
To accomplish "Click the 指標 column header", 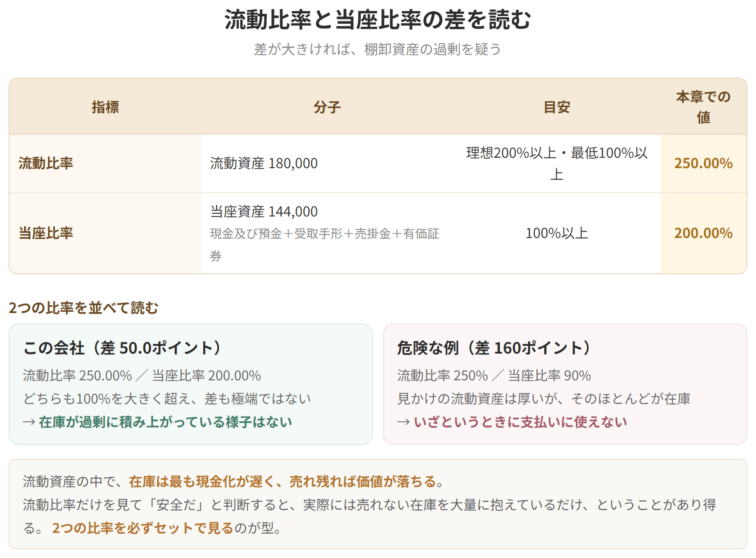I will [105, 107].
